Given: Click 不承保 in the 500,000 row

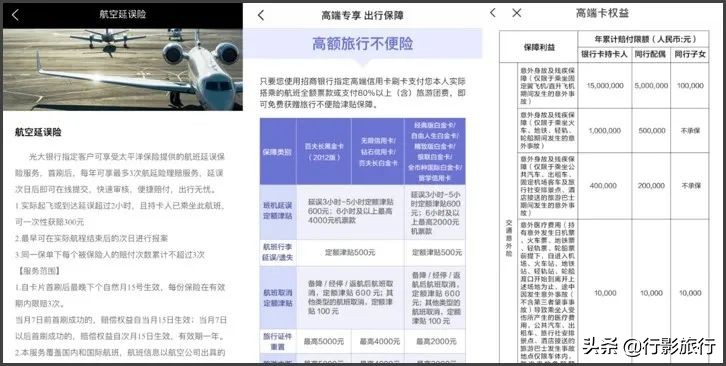Looking at the screenshot, I should coord(690,131).
